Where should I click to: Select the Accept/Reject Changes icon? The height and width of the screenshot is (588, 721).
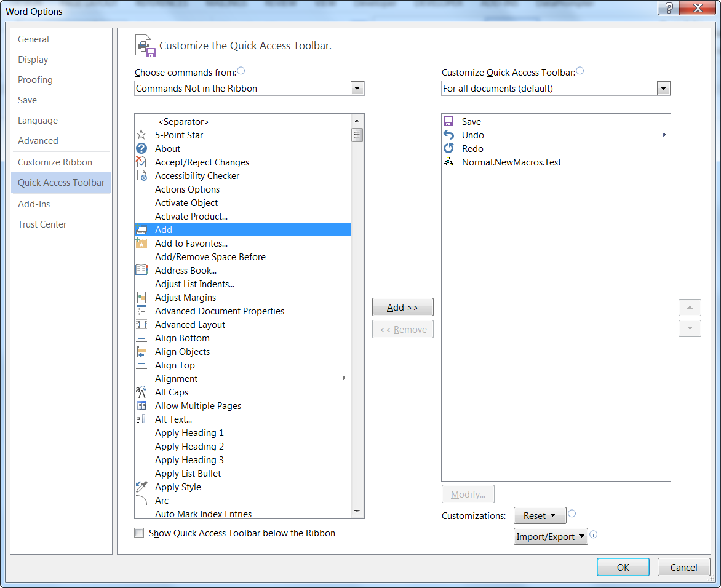(141, 162)
